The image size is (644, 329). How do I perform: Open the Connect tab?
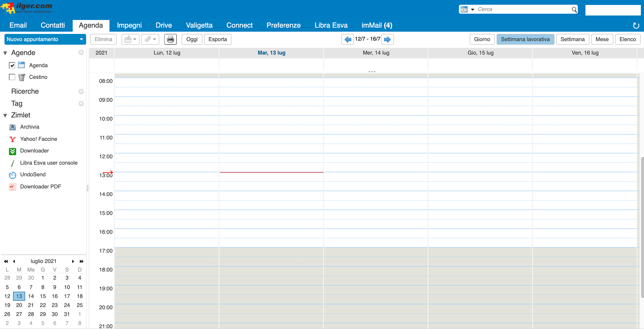pos(240,25)
